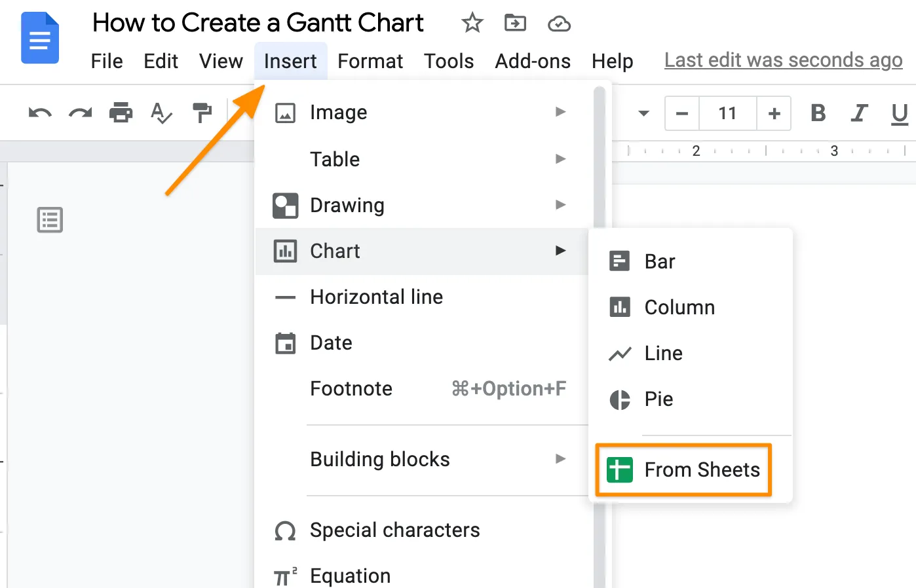Click the Move to folder icon
The height and width of the screenshot is (588, 916).
pyautogui.click(x=515, y=24)
